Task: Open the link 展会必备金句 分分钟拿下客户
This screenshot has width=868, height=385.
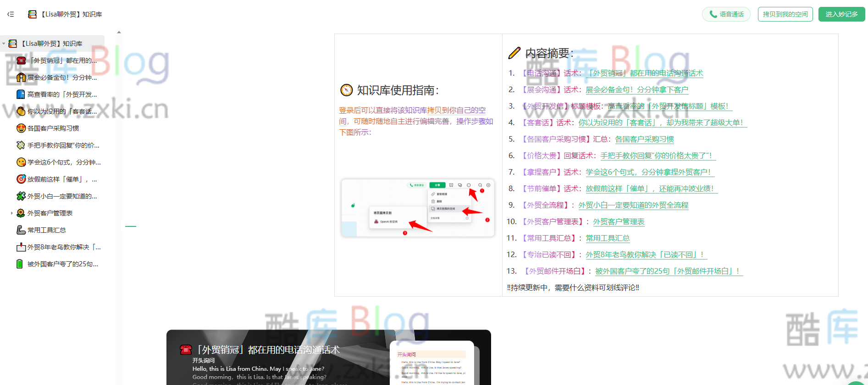Action: click(637, 90)
